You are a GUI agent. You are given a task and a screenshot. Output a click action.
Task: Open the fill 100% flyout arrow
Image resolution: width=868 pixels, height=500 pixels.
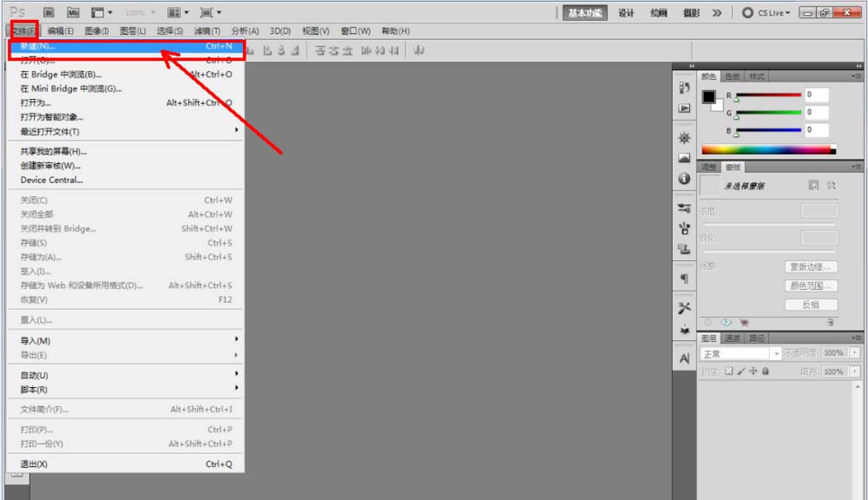tap(855, 371)
